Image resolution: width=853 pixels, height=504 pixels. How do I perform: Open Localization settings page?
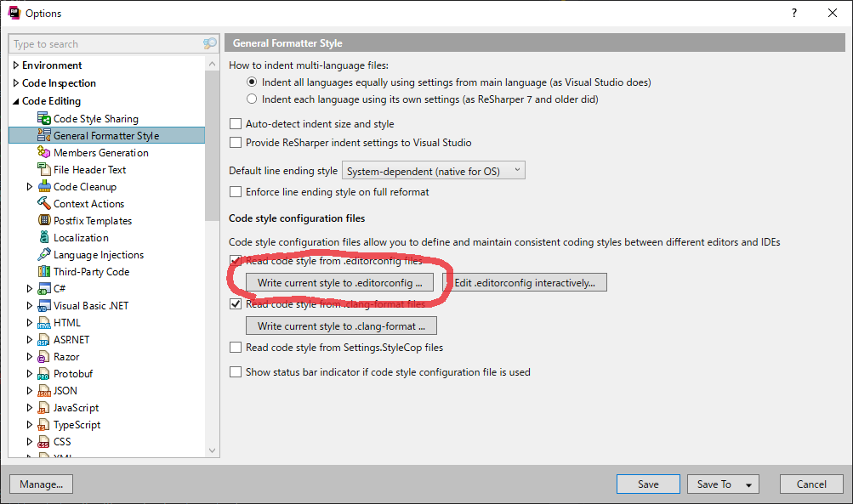81,238
